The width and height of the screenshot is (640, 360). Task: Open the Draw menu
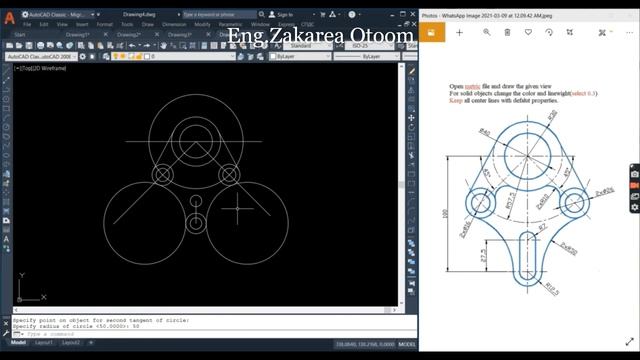click(x=148, y=24)
